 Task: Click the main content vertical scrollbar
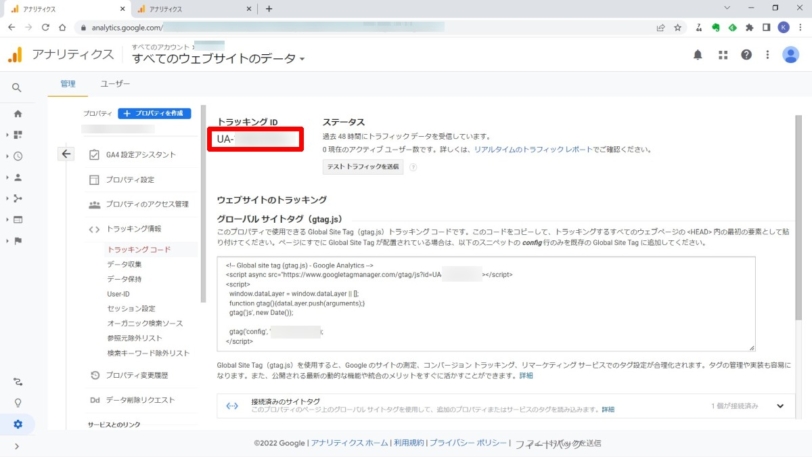coord(798,218)
